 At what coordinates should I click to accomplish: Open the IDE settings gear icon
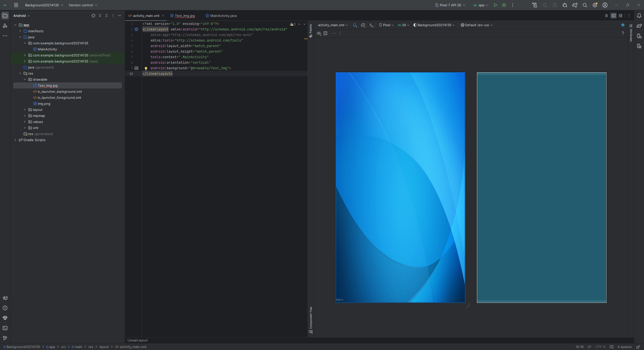point(595,5)
